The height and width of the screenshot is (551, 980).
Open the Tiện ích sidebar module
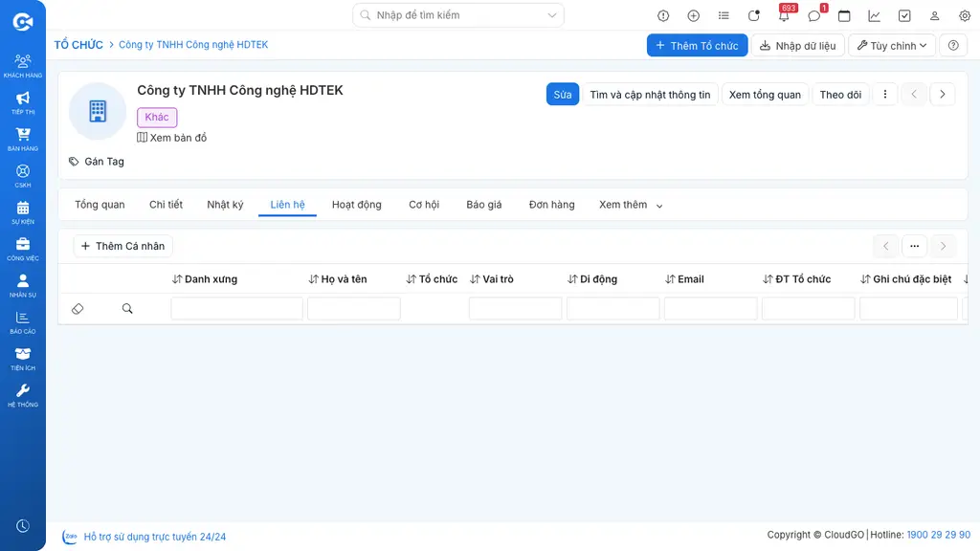tap(23, 359)
